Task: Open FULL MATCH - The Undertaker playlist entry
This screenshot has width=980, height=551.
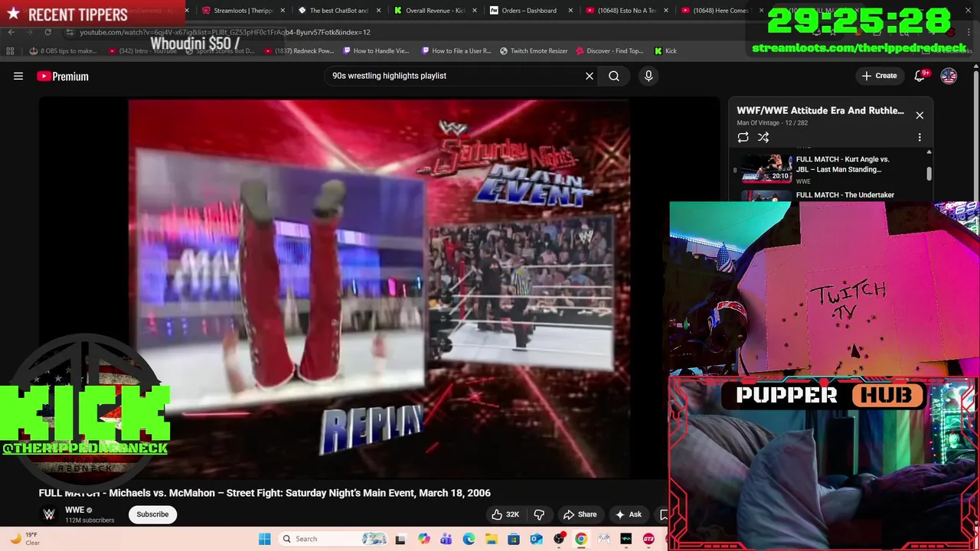Action: (x=844, y=195)
